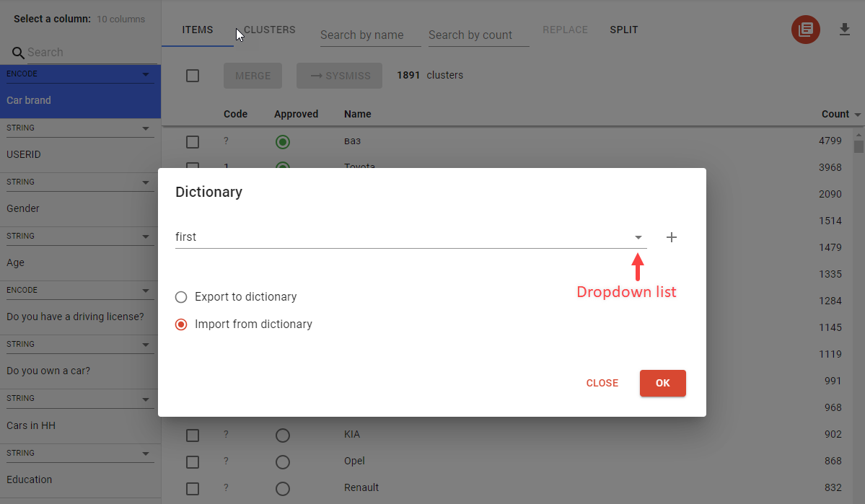Select Export to dictionary radio option
This screenshot has width=865, height=504.
click(181, 297)
